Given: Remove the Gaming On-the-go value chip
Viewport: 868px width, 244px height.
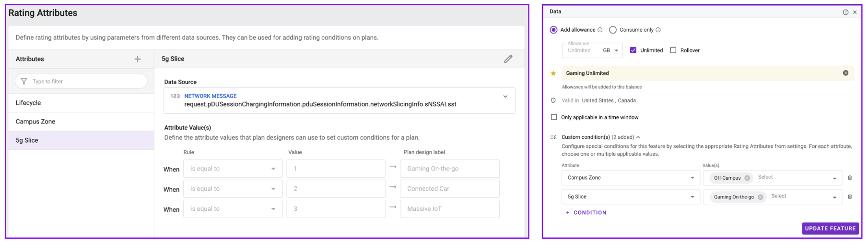Looking at the screenshot, I should coord(760,197).
